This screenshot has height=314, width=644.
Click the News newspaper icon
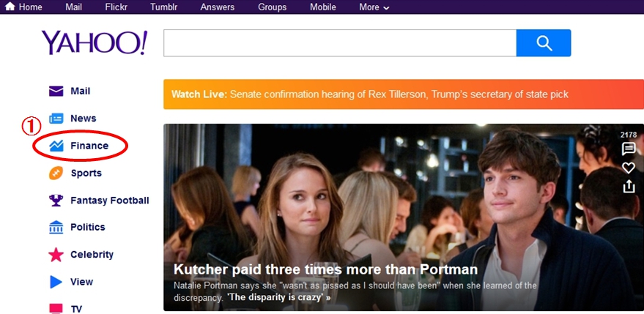pos(56,119)
